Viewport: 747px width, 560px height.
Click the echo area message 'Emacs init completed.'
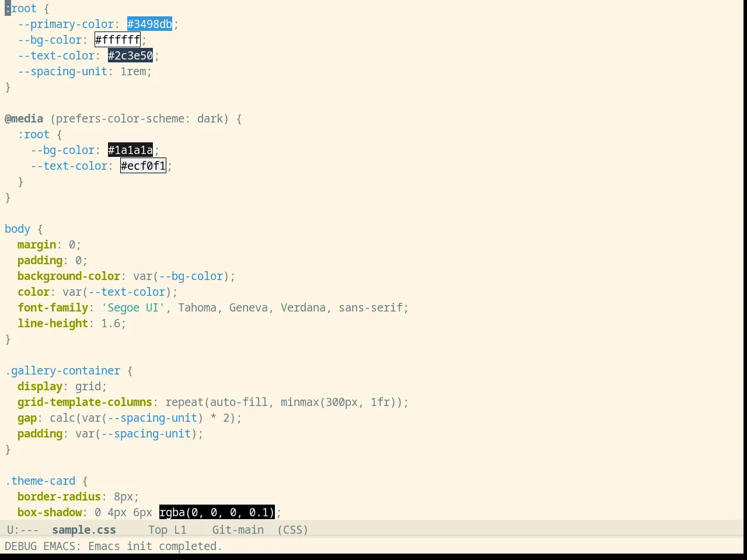point(155,546)
